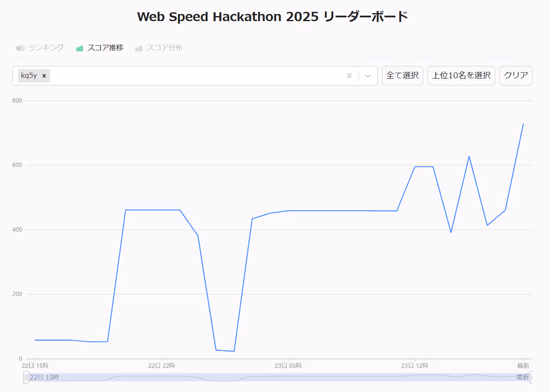This screenshot has height=392, width=550.
Task: Click the right handle of the range slider
Action: click(531, 377)
